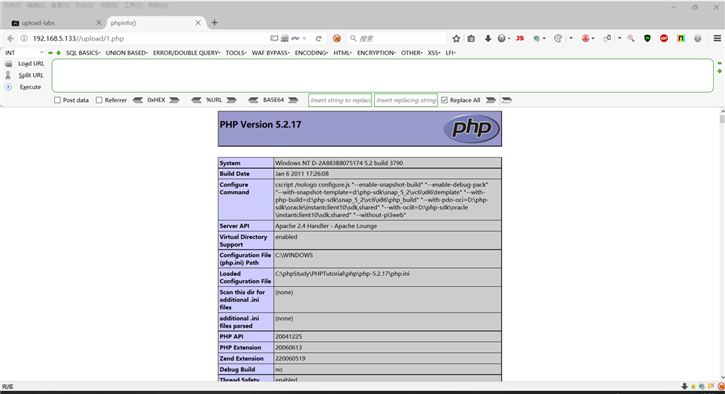Click the HackBar Split URL icon
Screen dimensions: 725x394
8,75
